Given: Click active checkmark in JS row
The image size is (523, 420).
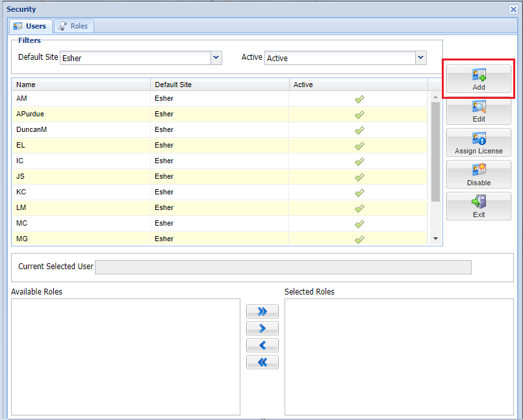Looking at the screenshot, I should point(359,177).
